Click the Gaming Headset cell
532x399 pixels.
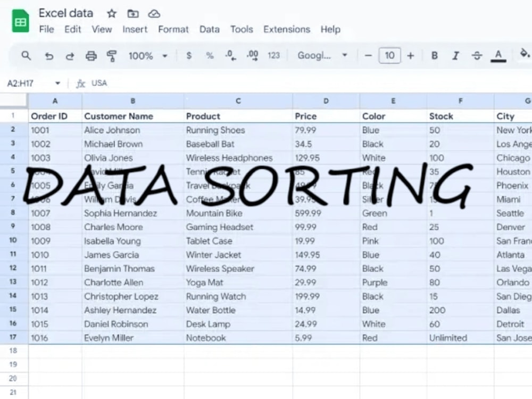click(238, 227)
